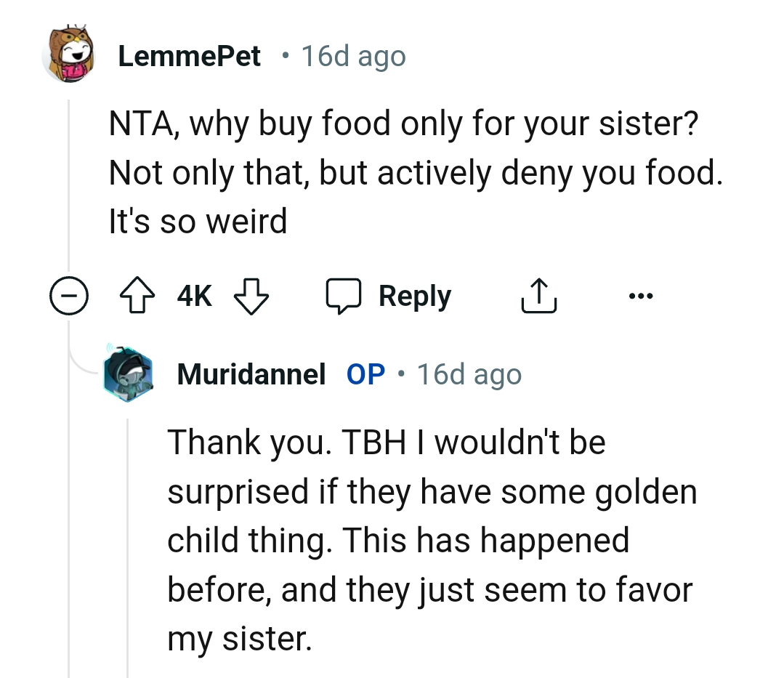Select the word NTA in the comment
The width and height of the screenshot is (784, 678).
(x=138, y=122)
